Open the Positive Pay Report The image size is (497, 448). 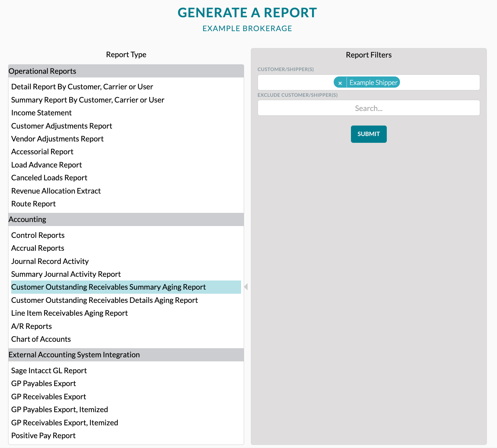pyautogui.click(x=43, y=435)
